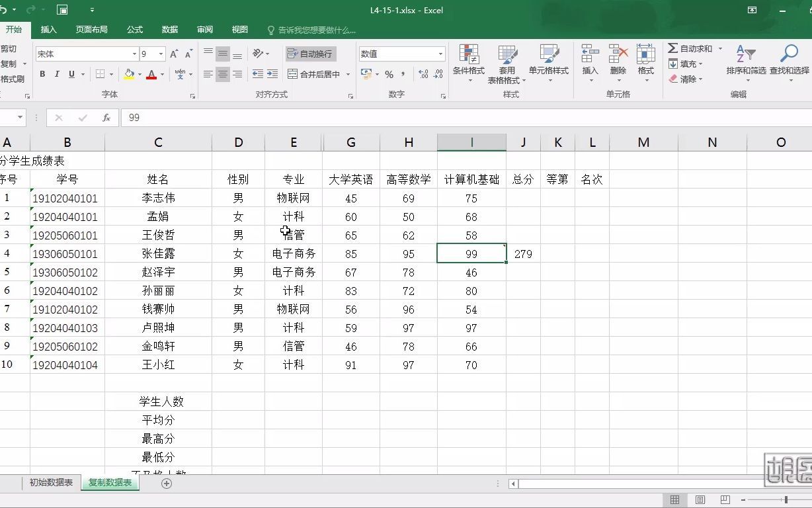Viewport: 812px width, 508px height.
Task: Switch to page break preview view
Action: (x=725, y=499)
